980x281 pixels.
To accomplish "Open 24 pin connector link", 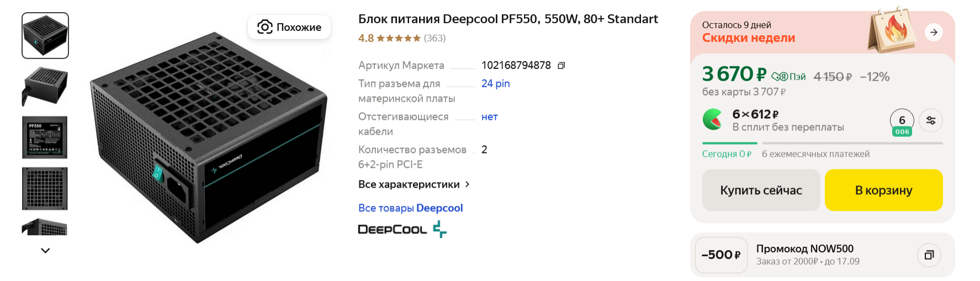I will click(x=495, y=83).
